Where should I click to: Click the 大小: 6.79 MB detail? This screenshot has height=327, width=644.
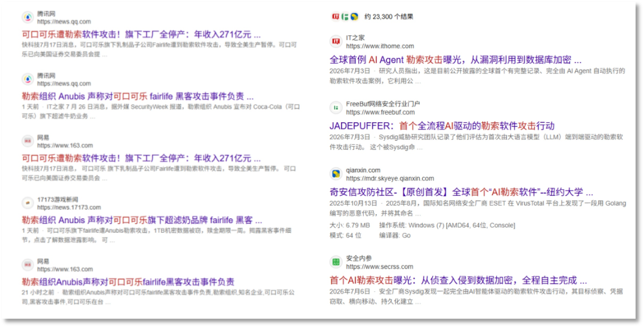point(349,225)
